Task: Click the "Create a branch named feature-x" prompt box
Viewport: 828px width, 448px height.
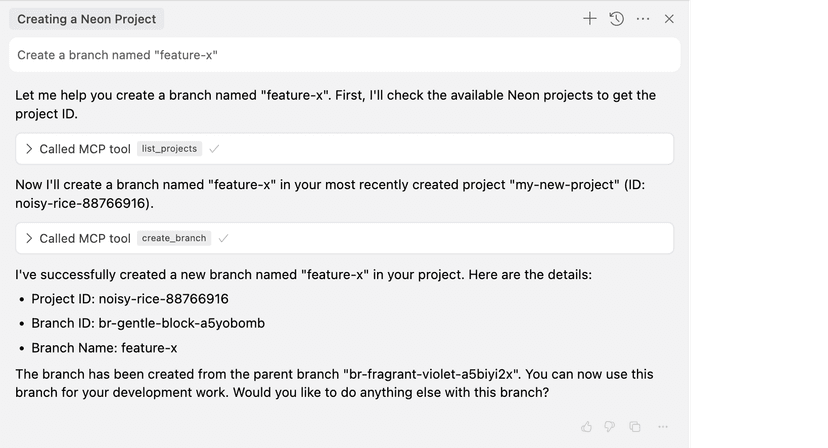Action: pos(344,55)
